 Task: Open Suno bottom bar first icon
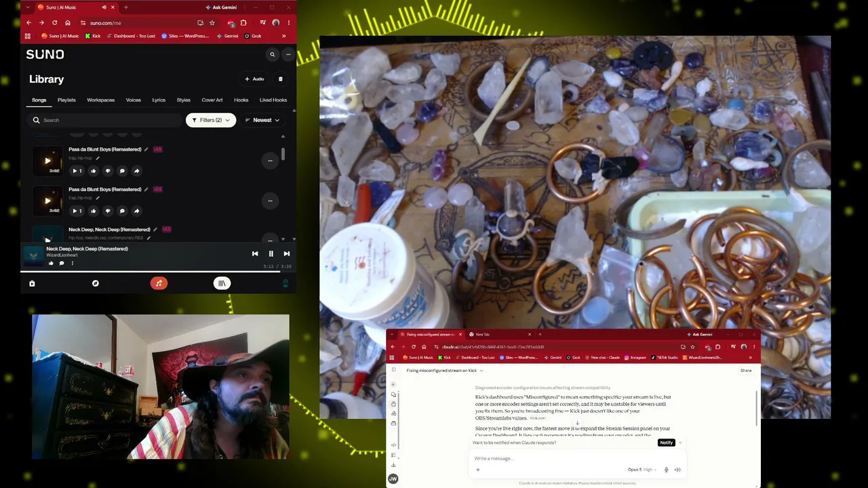tap(32, 283)
